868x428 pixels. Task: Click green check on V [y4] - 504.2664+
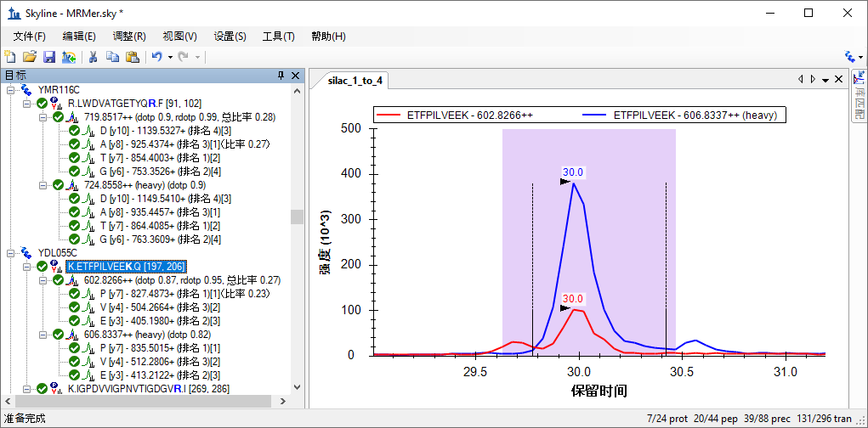click(x=74, y=307)
